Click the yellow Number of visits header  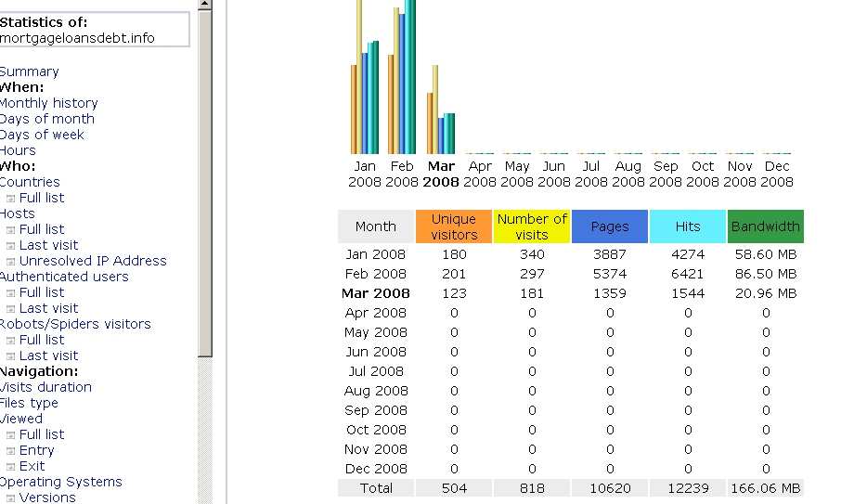tap(532, 226)
